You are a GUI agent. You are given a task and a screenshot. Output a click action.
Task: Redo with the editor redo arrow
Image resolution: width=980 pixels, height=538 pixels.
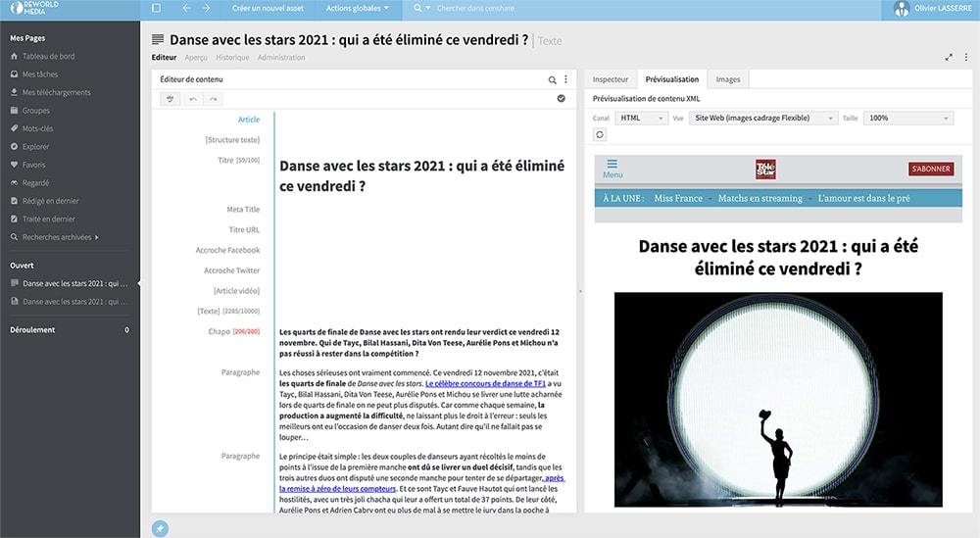pyautogui.click(x=213, y=99)
